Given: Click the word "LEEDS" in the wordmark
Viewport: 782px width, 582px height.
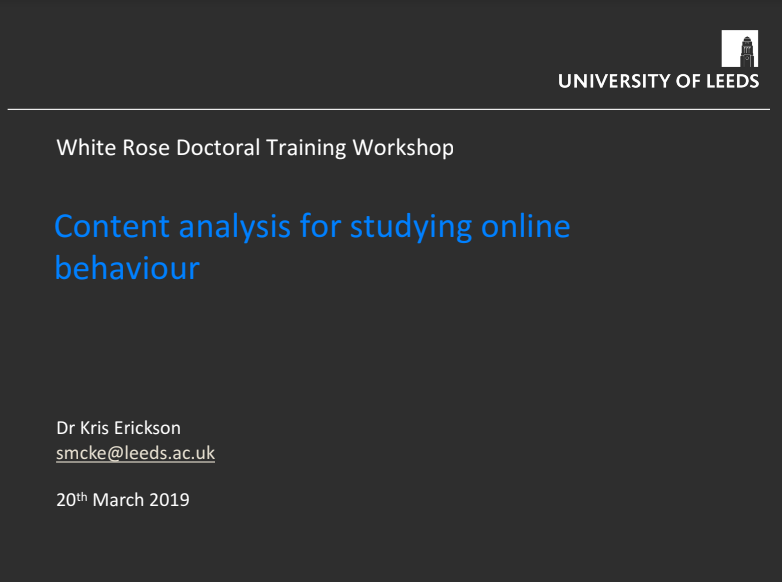Looking at the screenshot, I should tap(733, 81).
